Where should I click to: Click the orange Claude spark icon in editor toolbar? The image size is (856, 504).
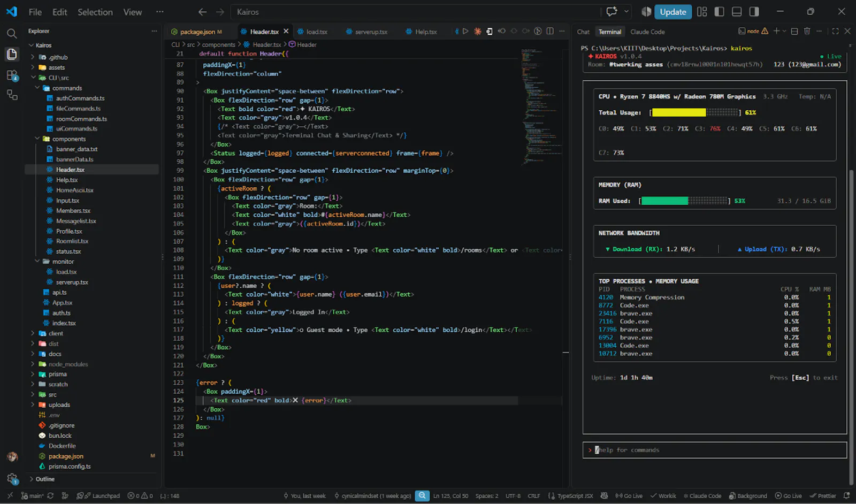pos(478,32)
